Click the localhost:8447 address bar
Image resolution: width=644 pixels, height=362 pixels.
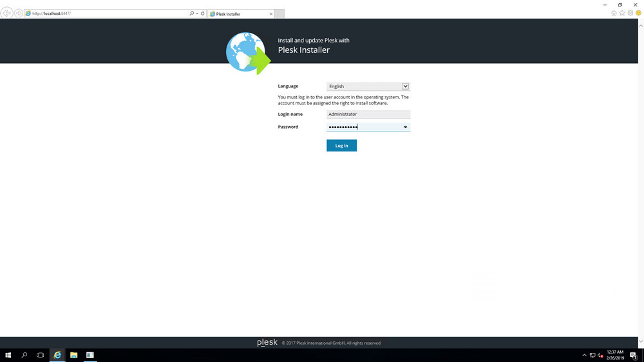107,14
